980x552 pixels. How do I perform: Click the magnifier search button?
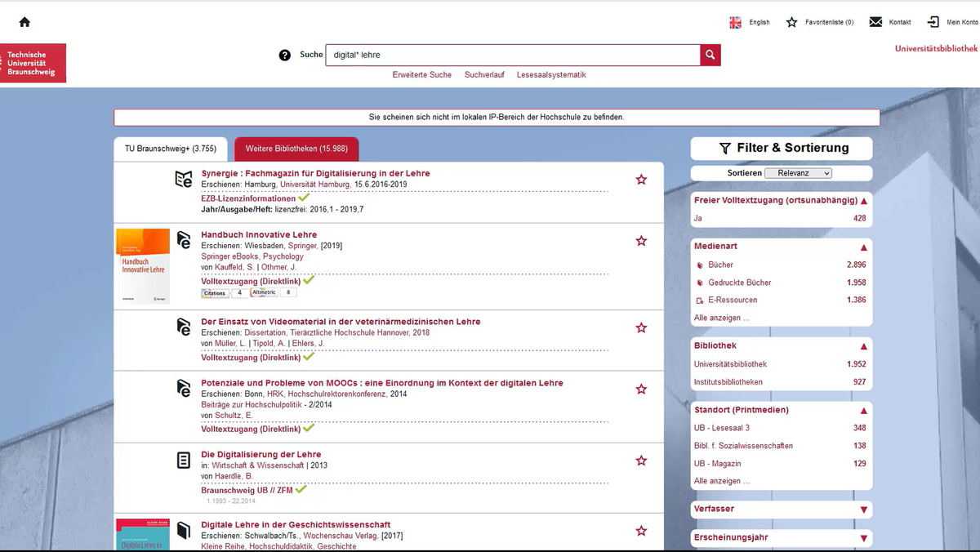710,55
